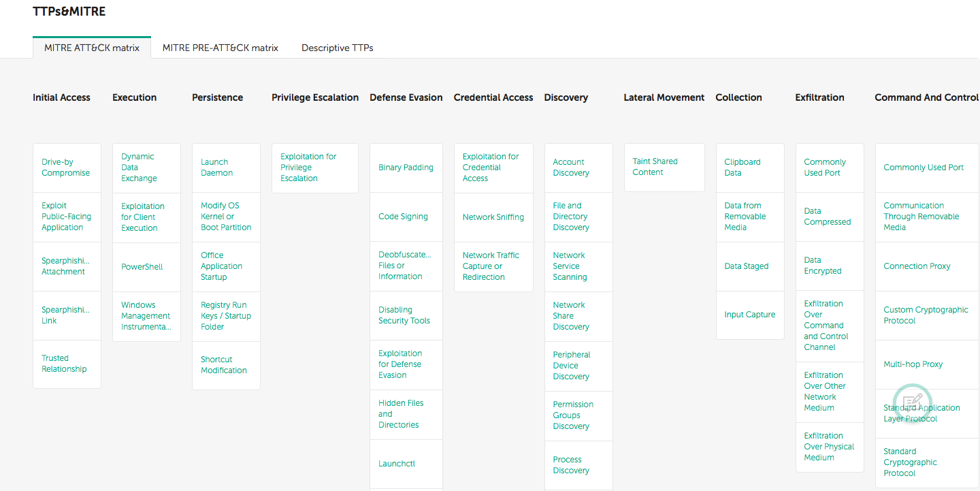980x491 pixels.
Task: Open the Descriptive TTPs tab
Action: tap(337, 48)
